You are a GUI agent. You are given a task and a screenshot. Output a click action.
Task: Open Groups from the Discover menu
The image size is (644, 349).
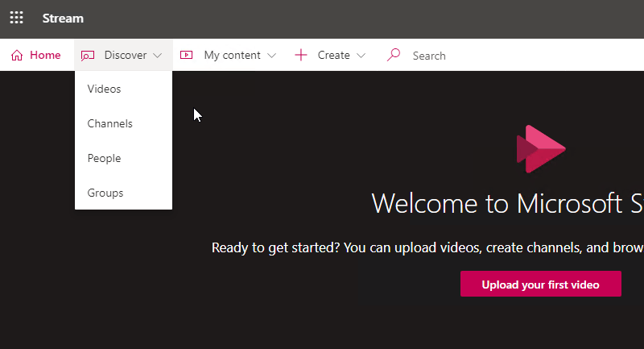(105, 193)
